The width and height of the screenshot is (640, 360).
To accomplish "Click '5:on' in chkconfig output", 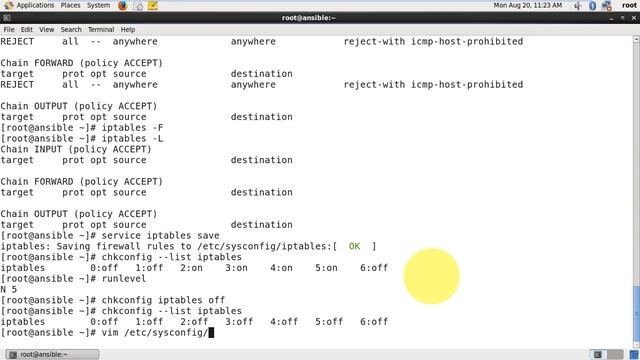I will click(x=326, y=268).
